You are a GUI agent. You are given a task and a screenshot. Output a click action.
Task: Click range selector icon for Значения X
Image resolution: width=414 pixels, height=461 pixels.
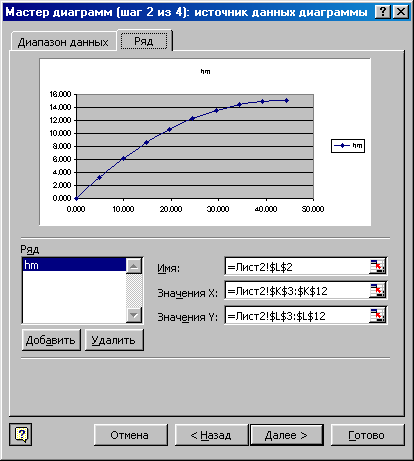pos(377,290)
